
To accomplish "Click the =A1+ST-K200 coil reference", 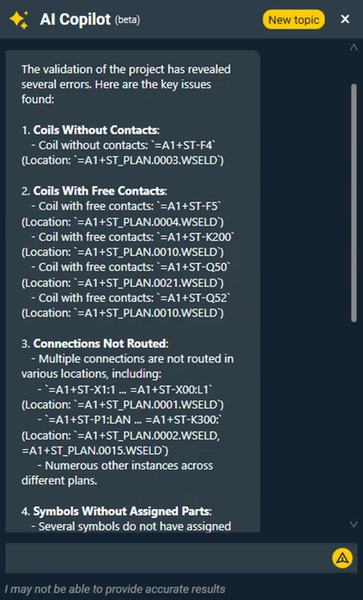I will 195,237.
